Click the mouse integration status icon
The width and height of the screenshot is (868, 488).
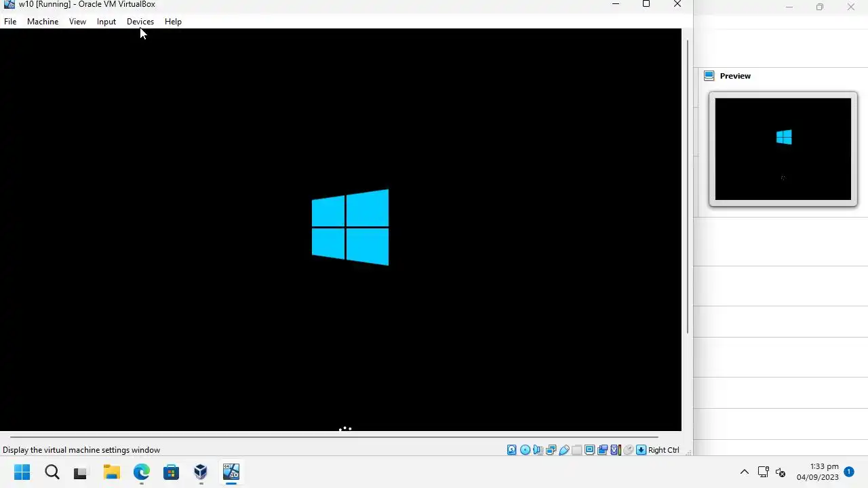pos(628,450)
